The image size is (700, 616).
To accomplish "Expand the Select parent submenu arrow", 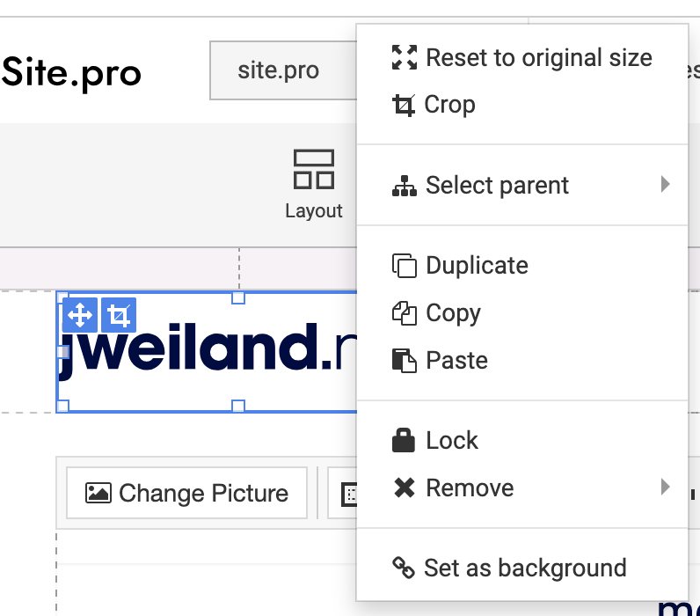I will pyautogui.click(x=665, y=184).
